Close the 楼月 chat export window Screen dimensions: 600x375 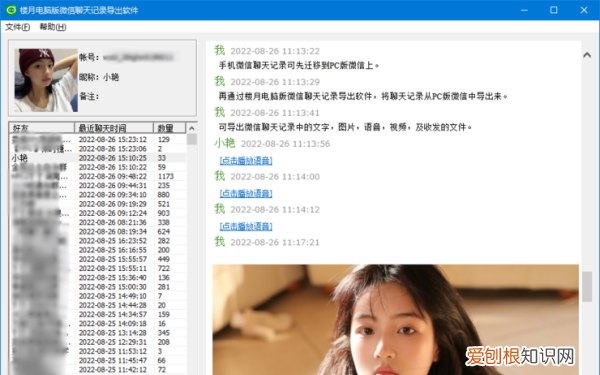[x=584, y=10]
